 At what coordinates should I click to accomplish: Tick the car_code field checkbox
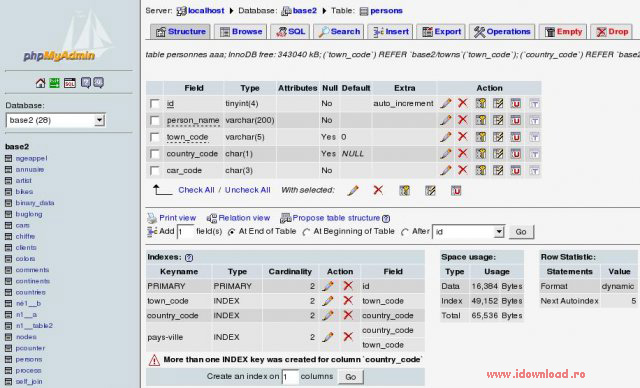[155, 171]
